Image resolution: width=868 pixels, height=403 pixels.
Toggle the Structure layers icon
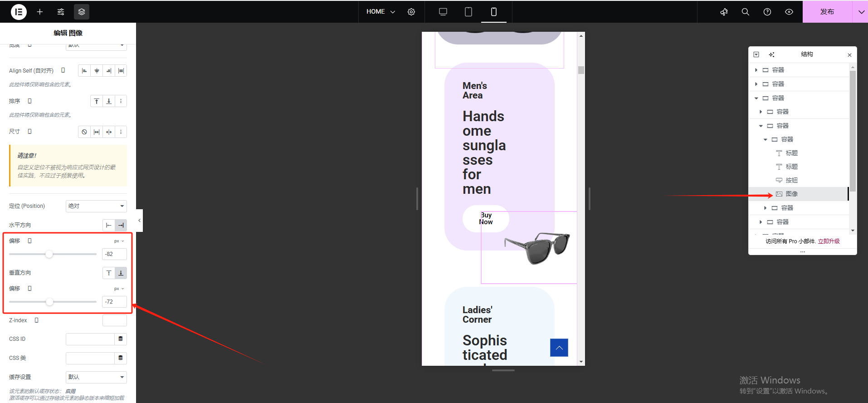[82, 12]
